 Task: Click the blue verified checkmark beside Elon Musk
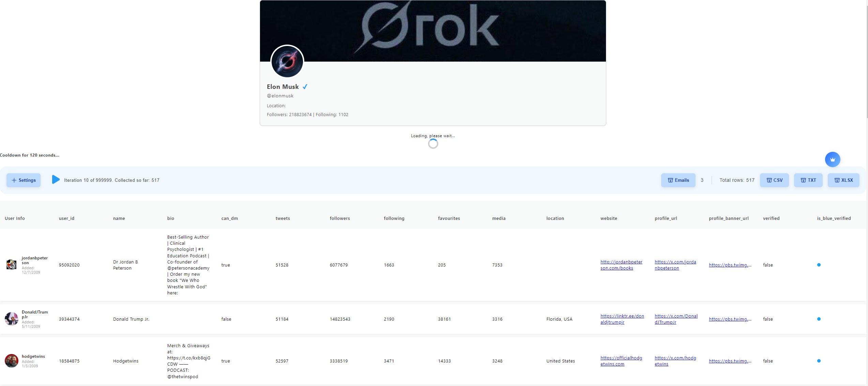(305, 87)
